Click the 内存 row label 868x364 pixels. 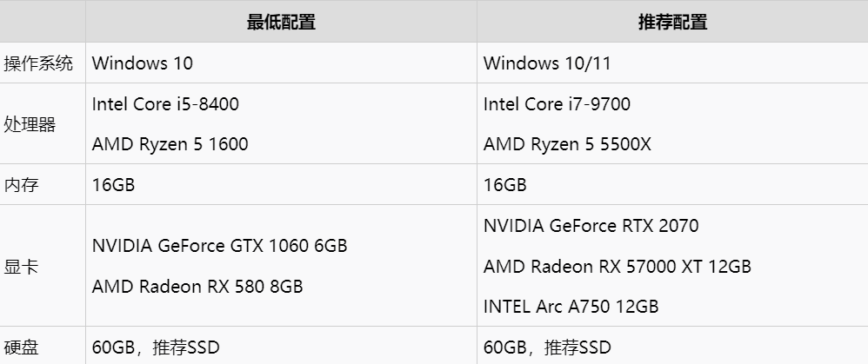point(21,185)
